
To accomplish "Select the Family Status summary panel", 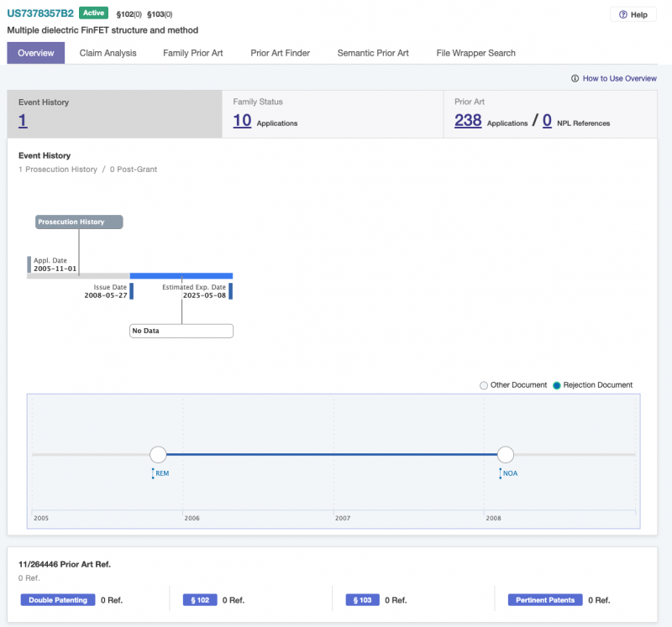I will 333,114.
